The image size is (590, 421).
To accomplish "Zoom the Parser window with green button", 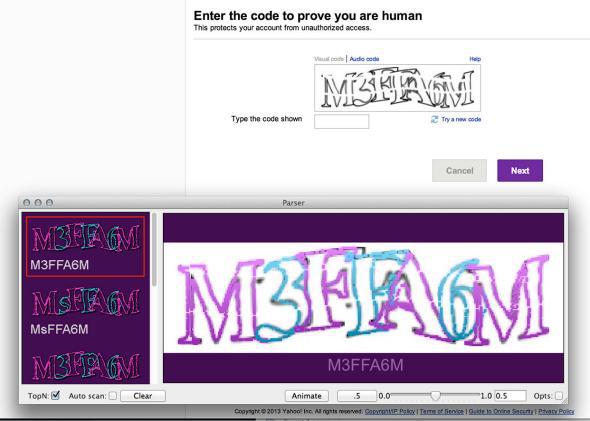I will 49,202.
